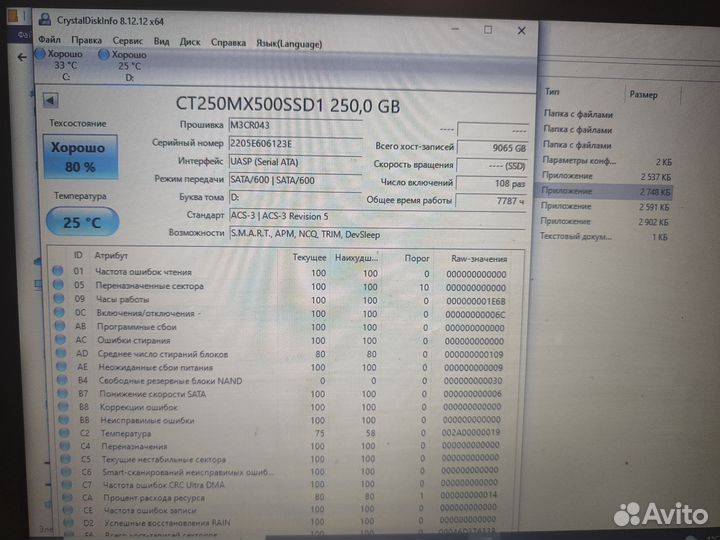Select the Текстовый докум... 1 КБ row in Explorer

(x=603, y=236)
